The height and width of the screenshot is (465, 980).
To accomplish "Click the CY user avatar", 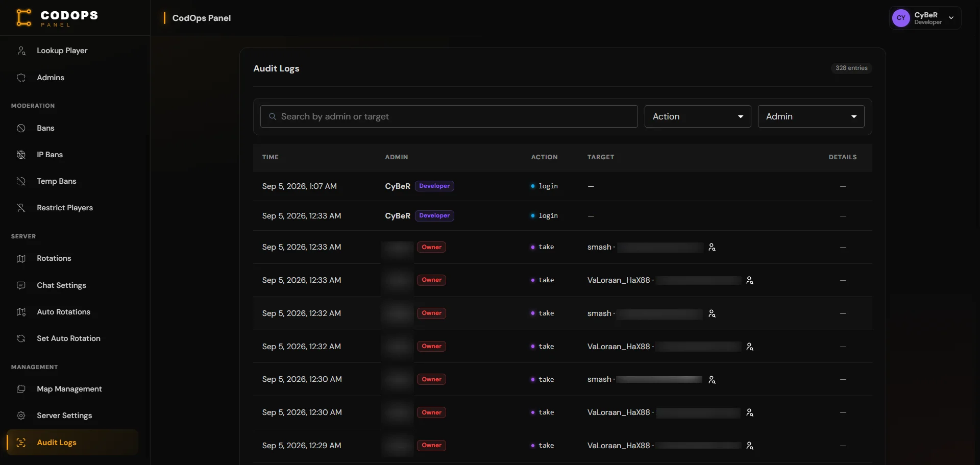I will [x=901, y=18].
